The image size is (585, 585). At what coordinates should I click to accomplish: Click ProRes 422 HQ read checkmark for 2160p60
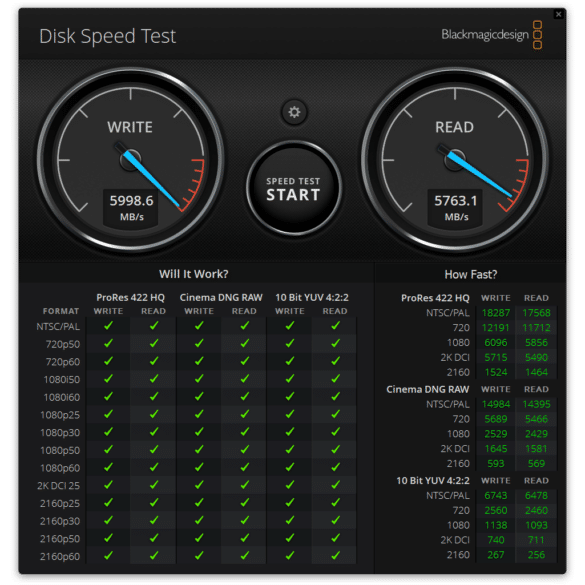[x=154, y=556]
